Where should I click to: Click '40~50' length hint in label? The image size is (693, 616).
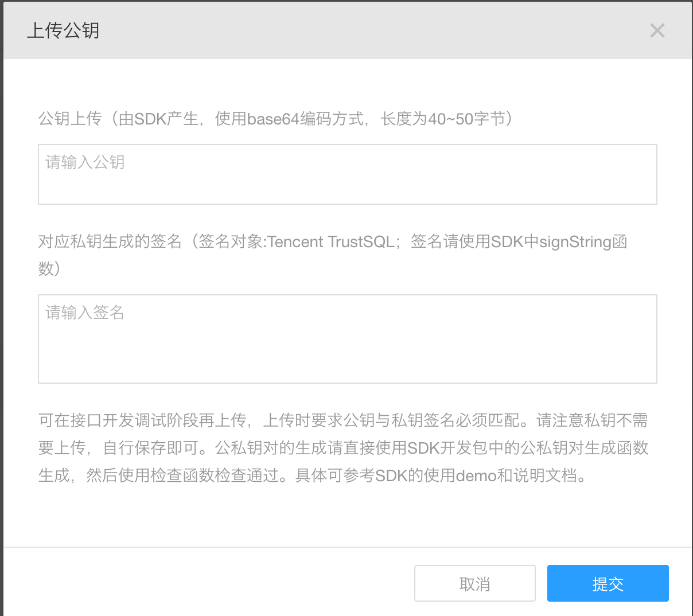pos(451,119)
